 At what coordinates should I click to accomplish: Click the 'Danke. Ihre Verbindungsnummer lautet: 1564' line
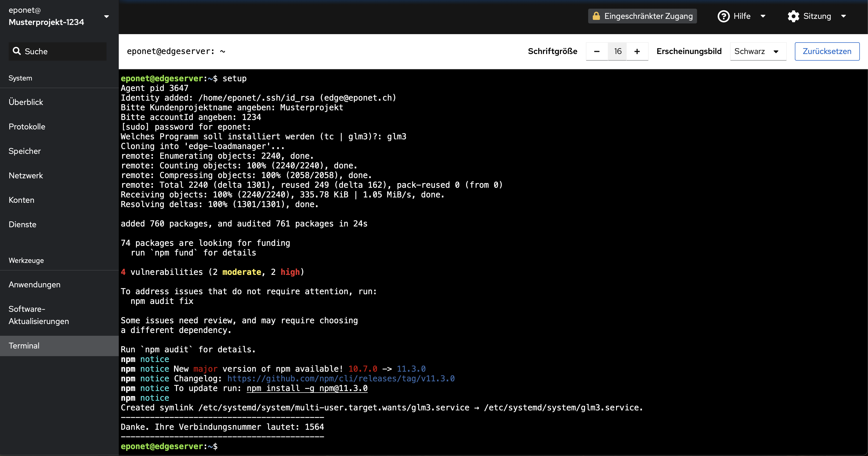pyautogui.click(x=222, y=427)
